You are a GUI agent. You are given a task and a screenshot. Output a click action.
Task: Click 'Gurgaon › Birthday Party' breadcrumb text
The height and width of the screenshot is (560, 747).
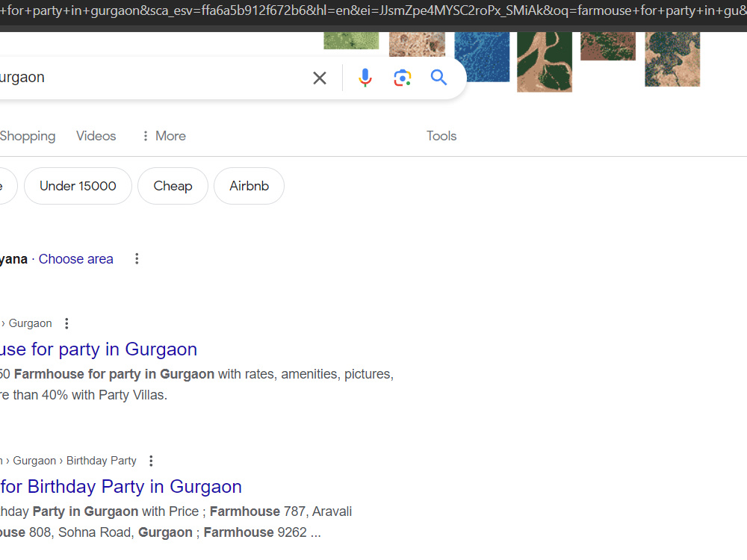click(75, 461)
